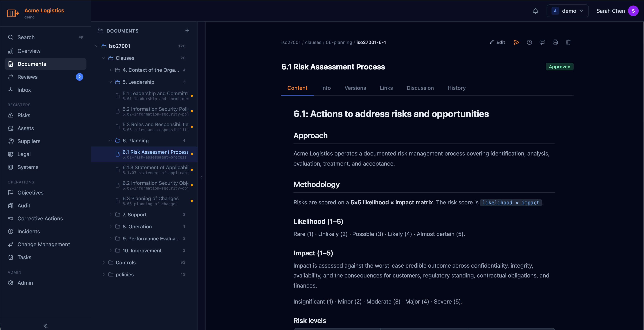Collapse the 5. Leadership folder
The image size is (644, 330).
pos(110,82)
